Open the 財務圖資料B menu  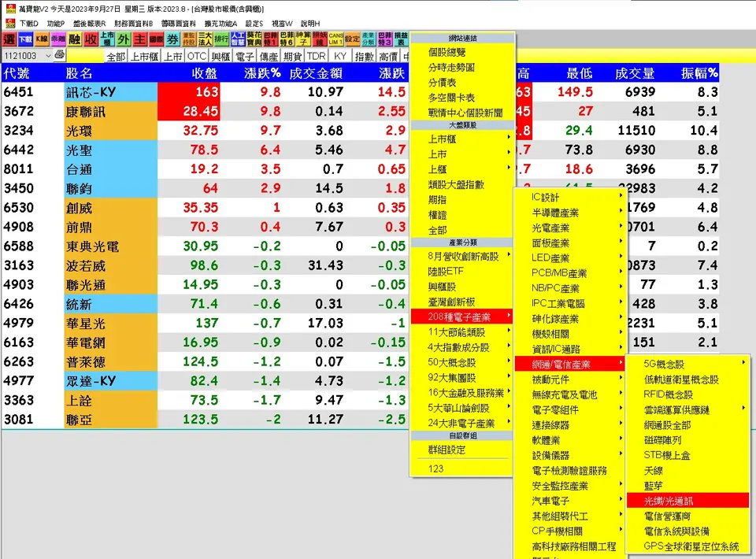[x=133, y=23]
